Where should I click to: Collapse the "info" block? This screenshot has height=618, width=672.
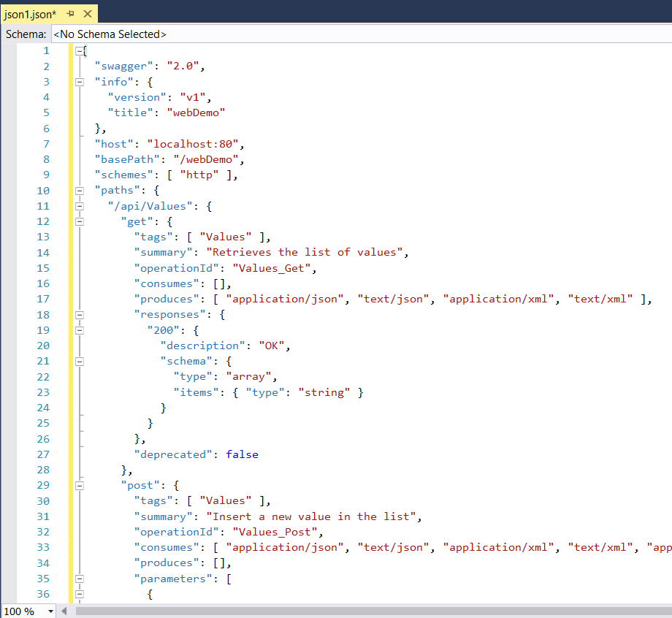pyautogui.click(x=80, y=83)
